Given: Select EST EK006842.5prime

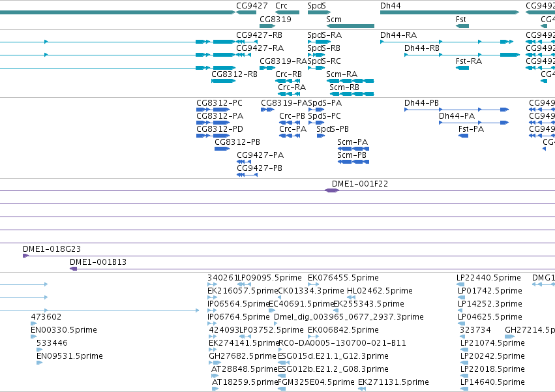Looking at the screenshot, I should [x=313, y=337].
